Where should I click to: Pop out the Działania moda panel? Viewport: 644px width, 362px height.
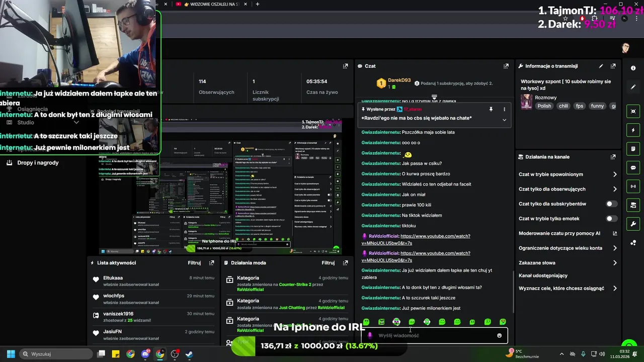point(345,262)
